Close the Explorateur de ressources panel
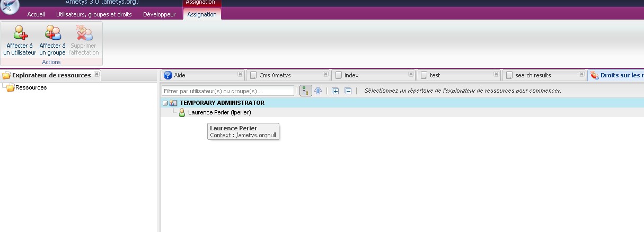Viewport: 644px width, 232px height. (x=96, y=74)
